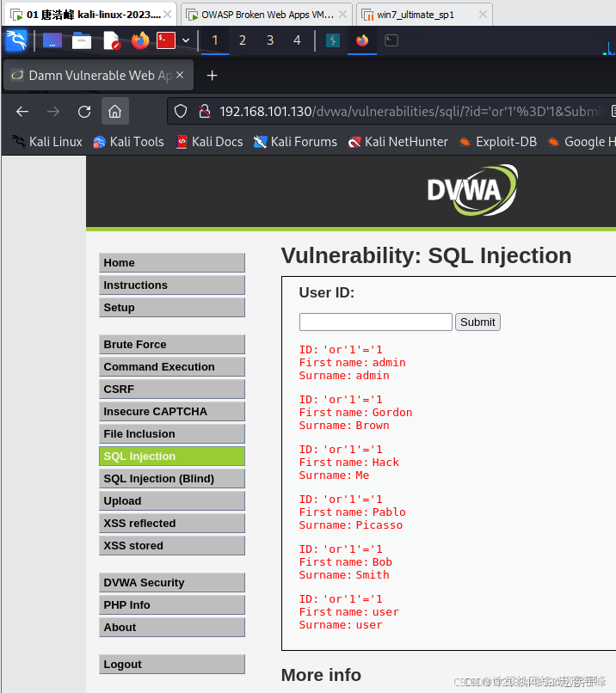The image size is (616, 693).
Task: Open the shield tracking protection icon
Action: coord(181,112)
